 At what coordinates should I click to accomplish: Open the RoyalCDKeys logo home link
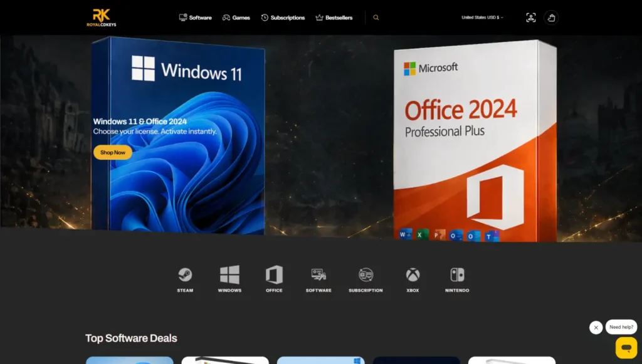click(101, 18)
